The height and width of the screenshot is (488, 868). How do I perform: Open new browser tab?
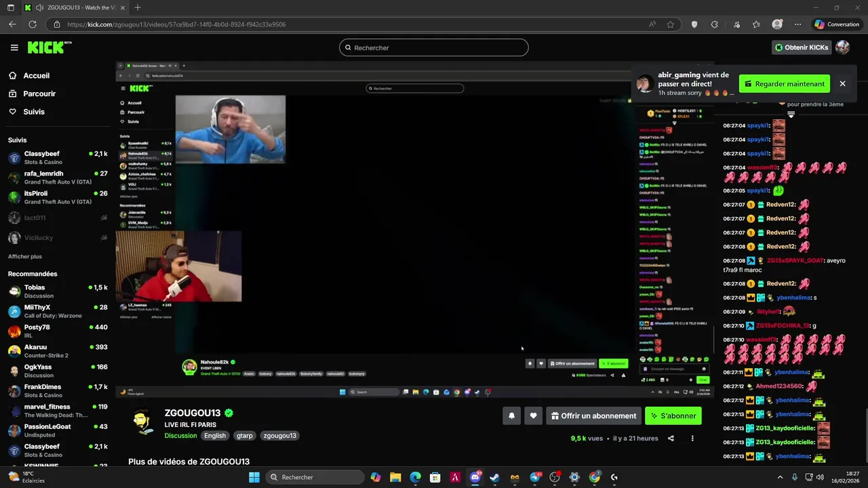coord(138,7)
